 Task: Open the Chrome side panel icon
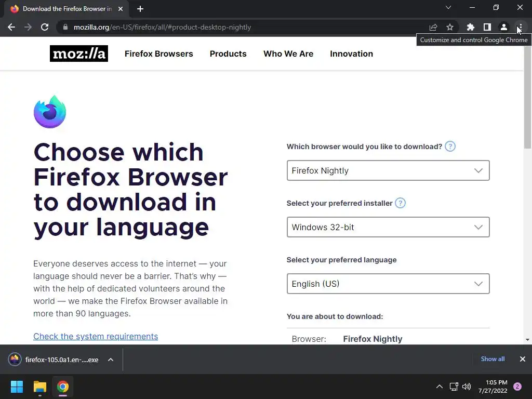[x=487, y=27]
